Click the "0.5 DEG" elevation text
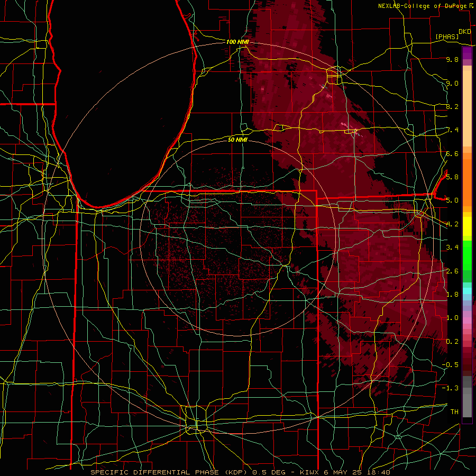The image size is (476, 476). pyautogui.click(x=269, y=472)
